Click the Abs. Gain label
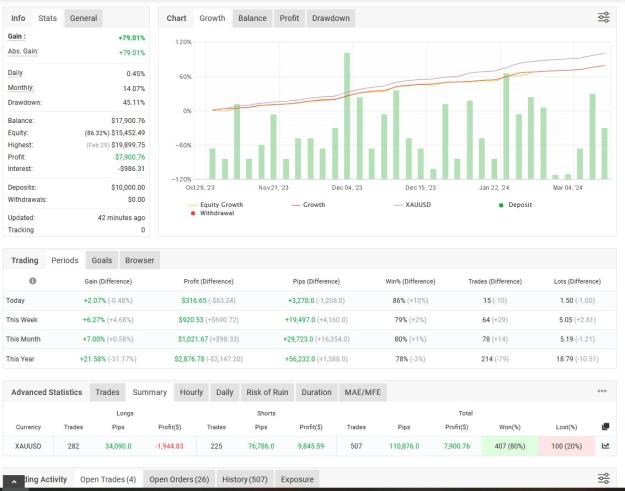The width and height of the screenshot is (625, 491). (23, 51)
